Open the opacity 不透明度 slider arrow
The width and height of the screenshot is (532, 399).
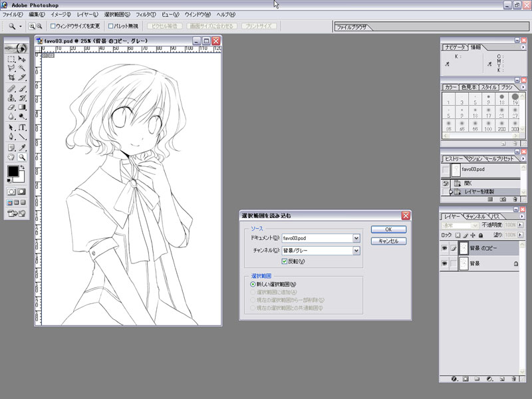coord(520,225)
